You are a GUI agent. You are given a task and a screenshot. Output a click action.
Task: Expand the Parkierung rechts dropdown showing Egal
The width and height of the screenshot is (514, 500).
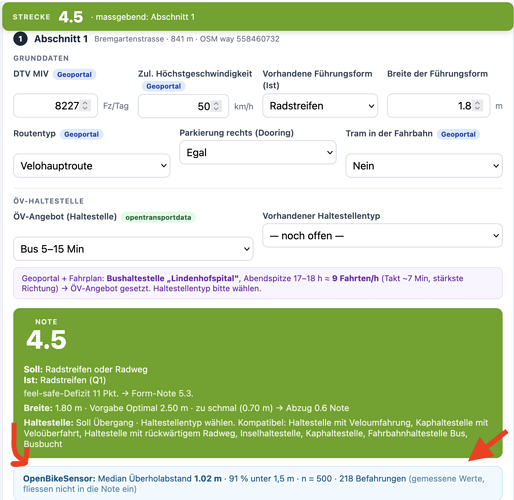(x=258, y=152)
